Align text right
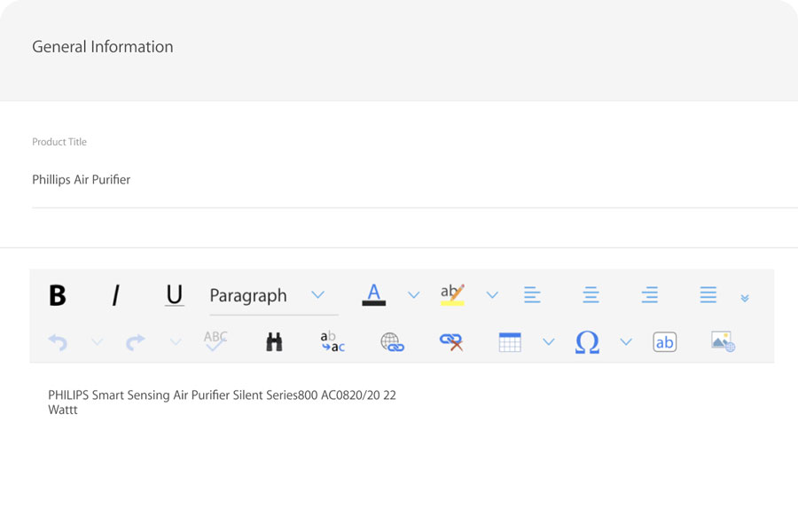The width and height of the screenshot is (798, 532). click(650, 294)
